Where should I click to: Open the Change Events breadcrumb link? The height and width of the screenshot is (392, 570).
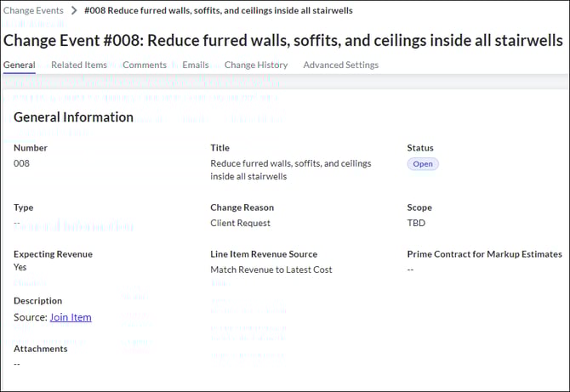click(33, 10)
